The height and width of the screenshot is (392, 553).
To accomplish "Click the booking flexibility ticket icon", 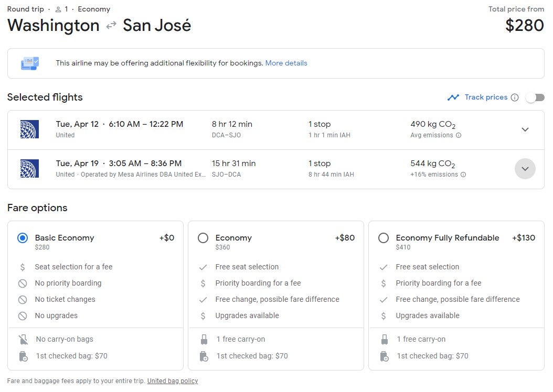I will (x=29, y=63).
